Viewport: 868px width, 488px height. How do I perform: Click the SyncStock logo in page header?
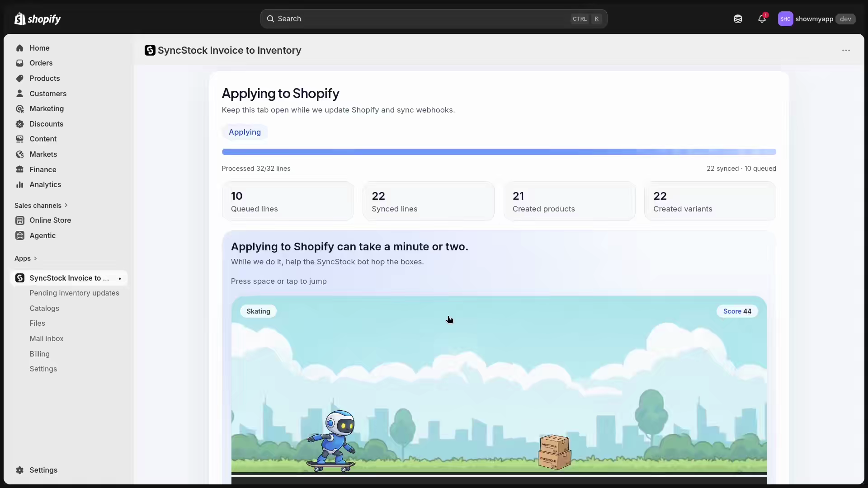tap(150, 50)
